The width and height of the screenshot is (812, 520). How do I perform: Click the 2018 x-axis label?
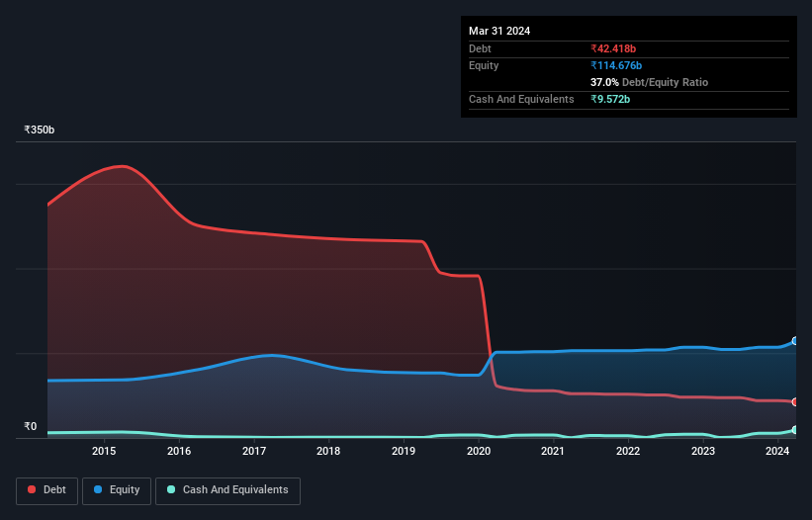pyautogui.click(x=328, y=451)
